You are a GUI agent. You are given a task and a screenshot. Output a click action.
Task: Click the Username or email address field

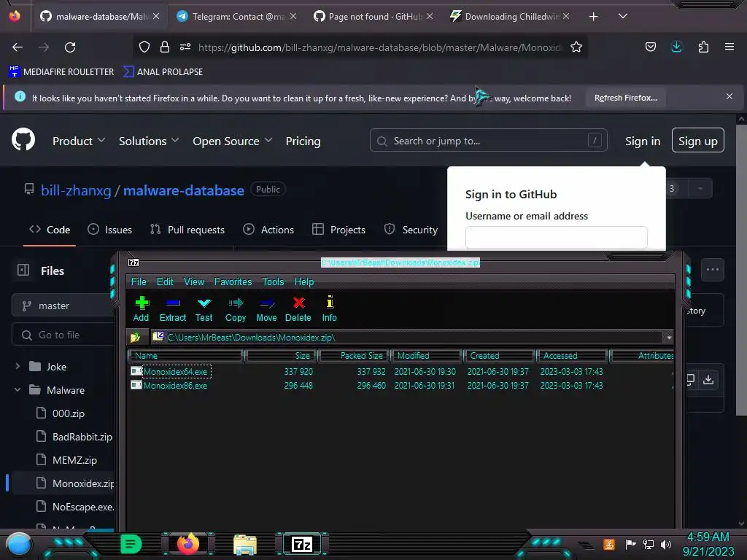pos(556,238)
